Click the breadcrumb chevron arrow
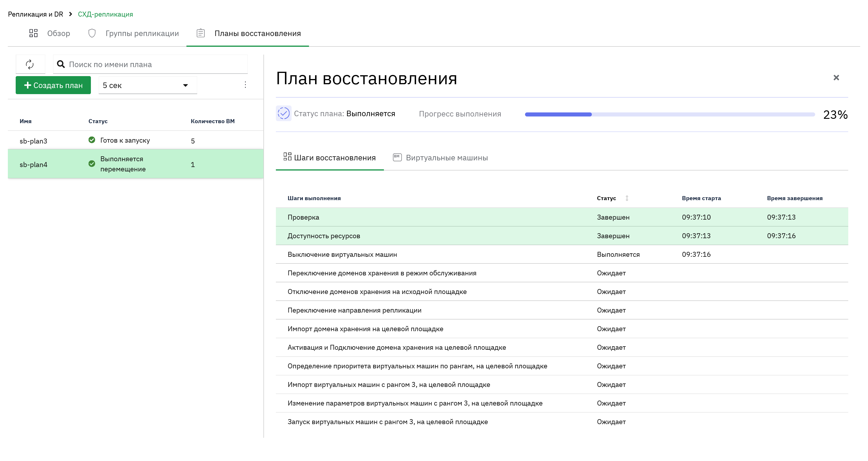Screen dimensions: 868x461 71,14
